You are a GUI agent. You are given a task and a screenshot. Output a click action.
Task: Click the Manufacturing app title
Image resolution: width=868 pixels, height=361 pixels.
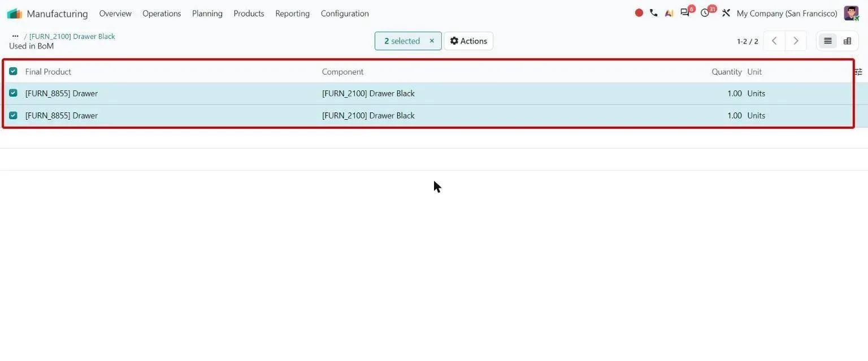pyautogui.click(x=57, y=14)
